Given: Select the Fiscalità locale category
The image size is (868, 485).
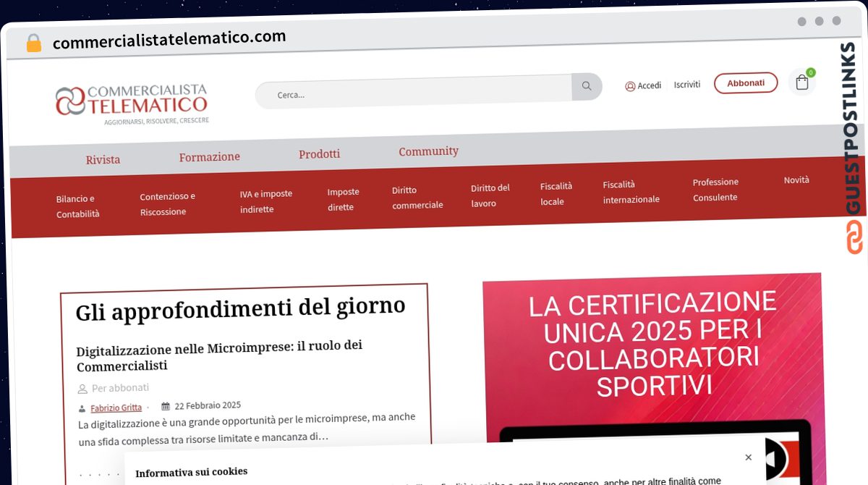Looking at the screenshot, I should pos(556,193).
